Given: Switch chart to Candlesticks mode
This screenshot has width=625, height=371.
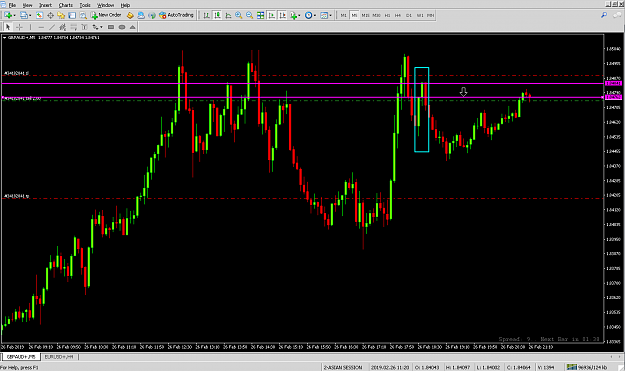Looking at the screenshot, I should click(217, 15).
